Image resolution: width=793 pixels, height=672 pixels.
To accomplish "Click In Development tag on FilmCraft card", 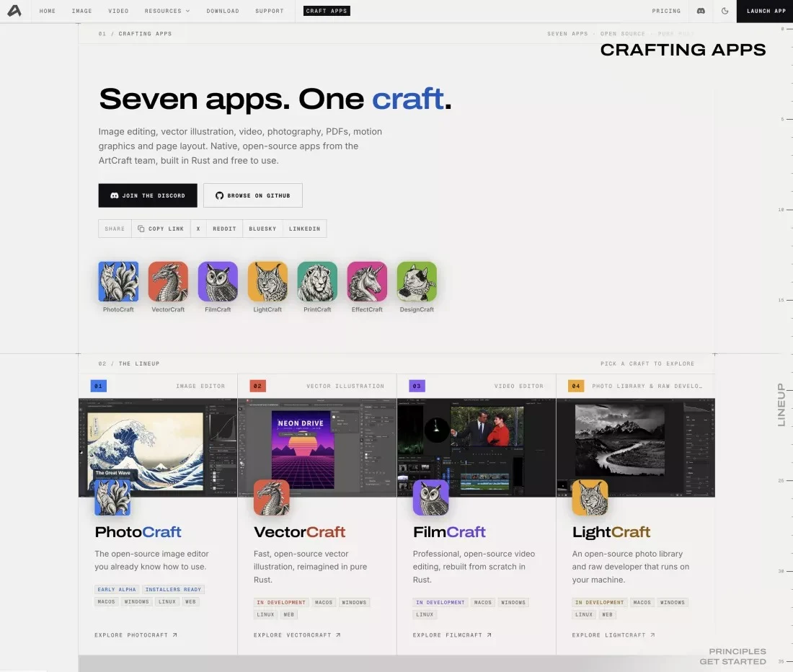I will (440, 602).
